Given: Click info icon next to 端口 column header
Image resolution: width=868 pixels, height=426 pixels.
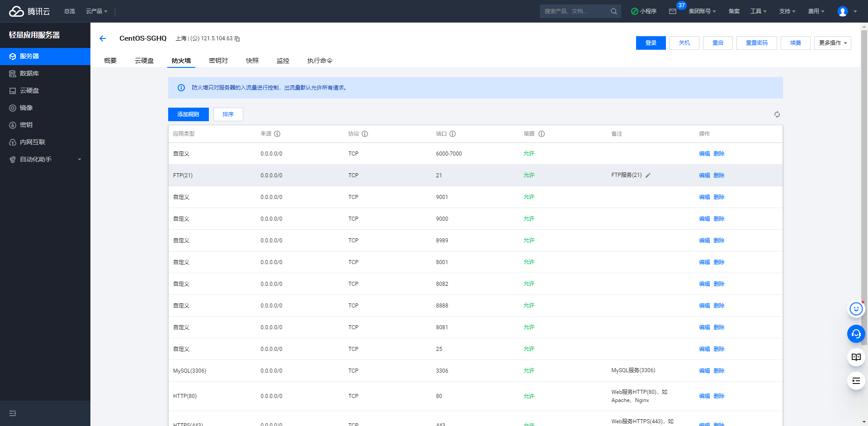Looking at the screenshot, I should [x=453, y=134].
